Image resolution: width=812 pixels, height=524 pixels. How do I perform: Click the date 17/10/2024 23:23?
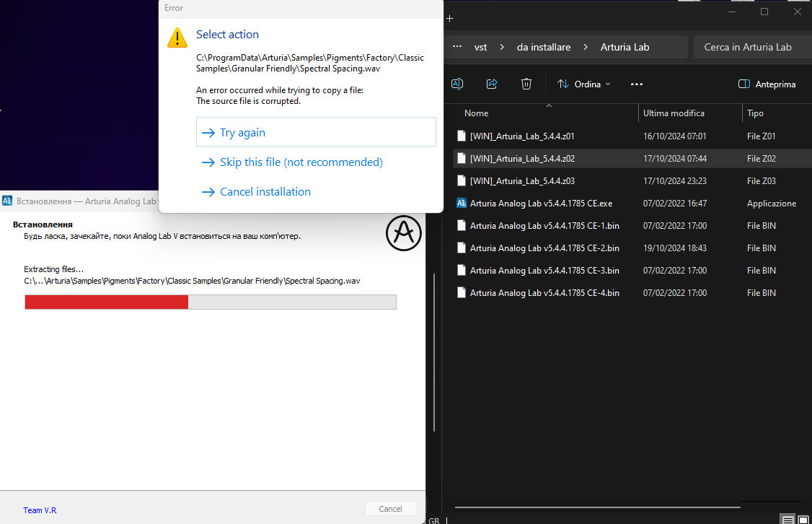click(x=675, y=181)
